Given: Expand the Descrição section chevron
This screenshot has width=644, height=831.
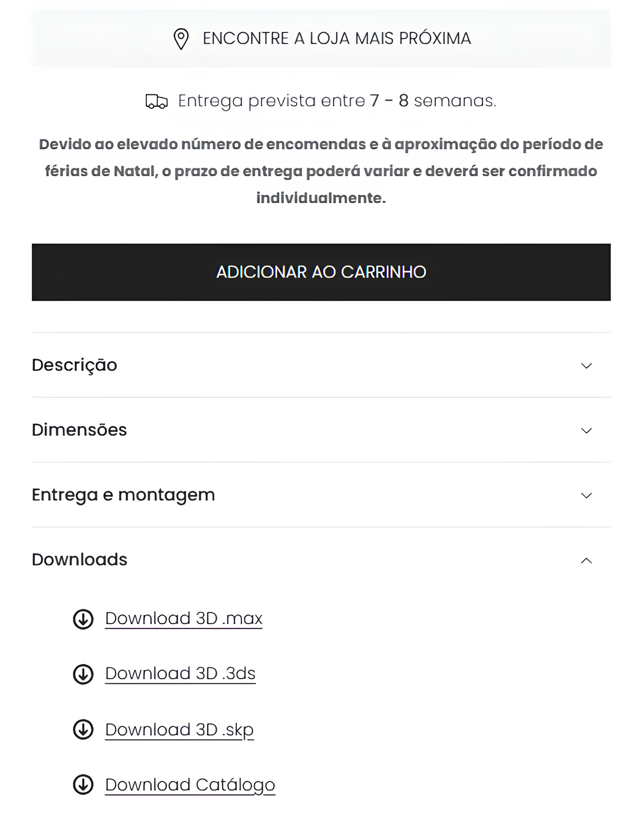Looking at the screenshot, I should coord(586,366).
